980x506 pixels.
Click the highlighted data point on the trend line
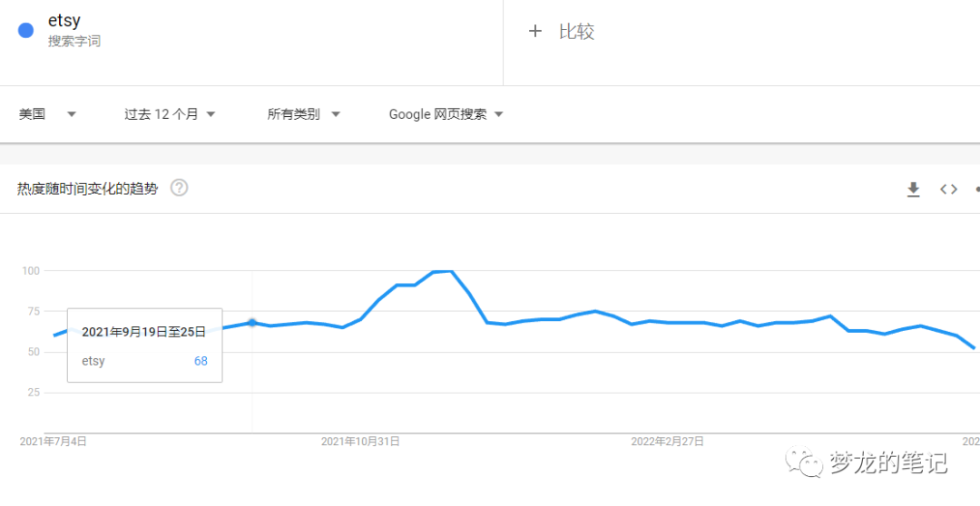pyautogui.click(x=252, y=322)
